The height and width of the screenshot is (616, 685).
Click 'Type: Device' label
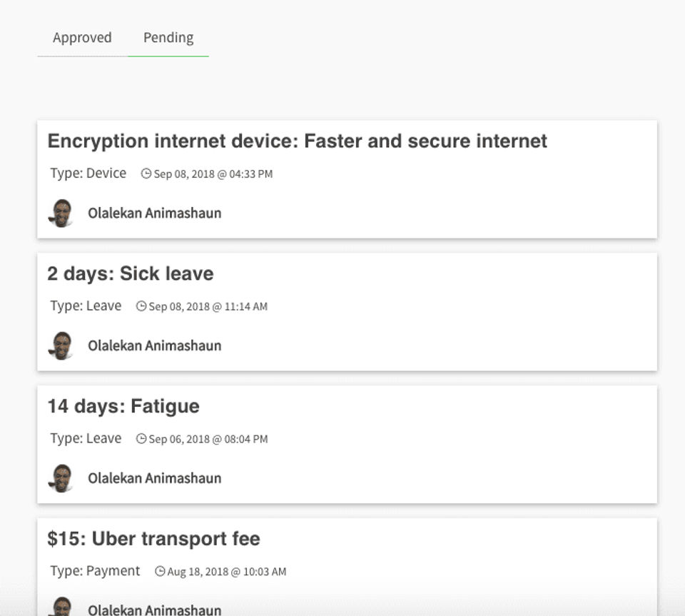coord(88,173)
